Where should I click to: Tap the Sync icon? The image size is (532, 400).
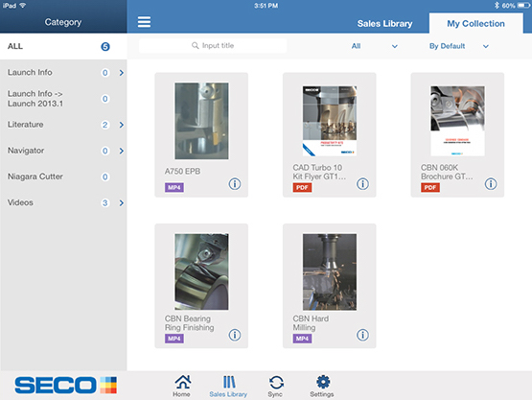pos(275,386)
